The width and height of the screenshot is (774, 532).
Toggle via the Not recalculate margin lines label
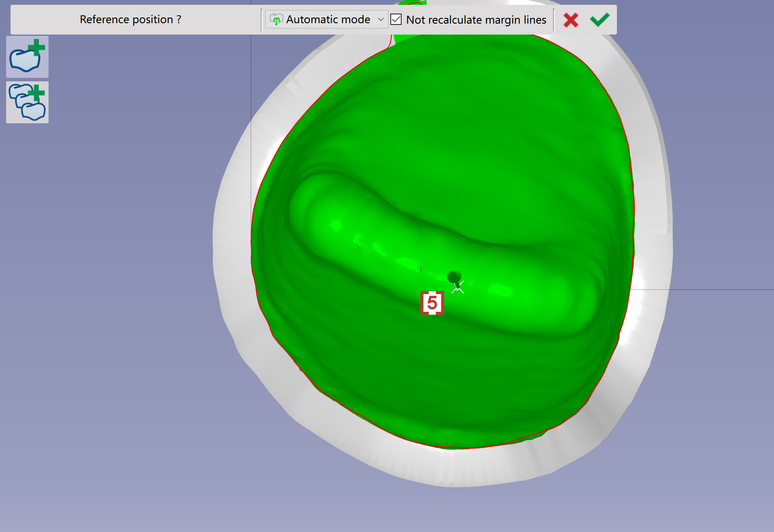pyautogui.click(x=476, y=20)
